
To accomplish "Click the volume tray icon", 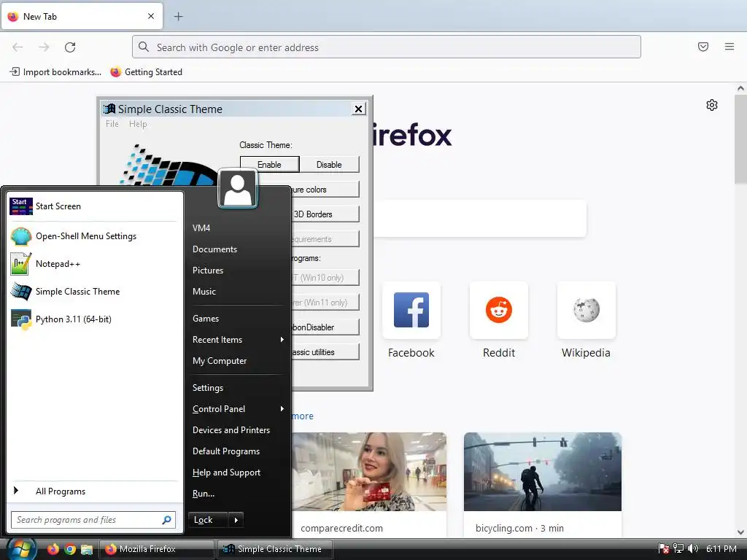I will tap(693, 549).
